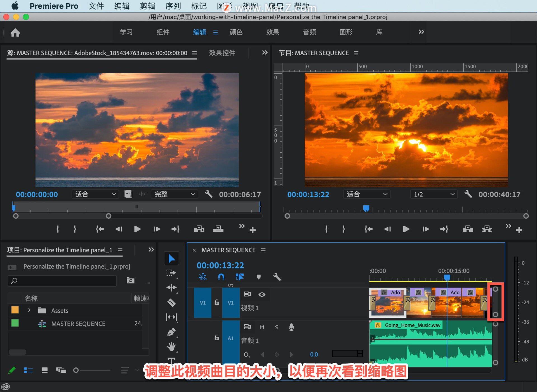Mute audio track A1
537x392 pixels.
click(x=262, y=327)
